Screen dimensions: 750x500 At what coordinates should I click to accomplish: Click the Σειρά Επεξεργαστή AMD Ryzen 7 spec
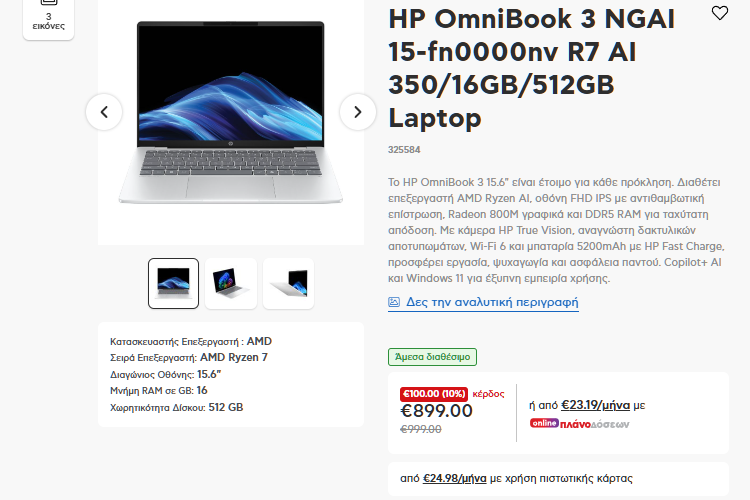(x=188, y=357)
